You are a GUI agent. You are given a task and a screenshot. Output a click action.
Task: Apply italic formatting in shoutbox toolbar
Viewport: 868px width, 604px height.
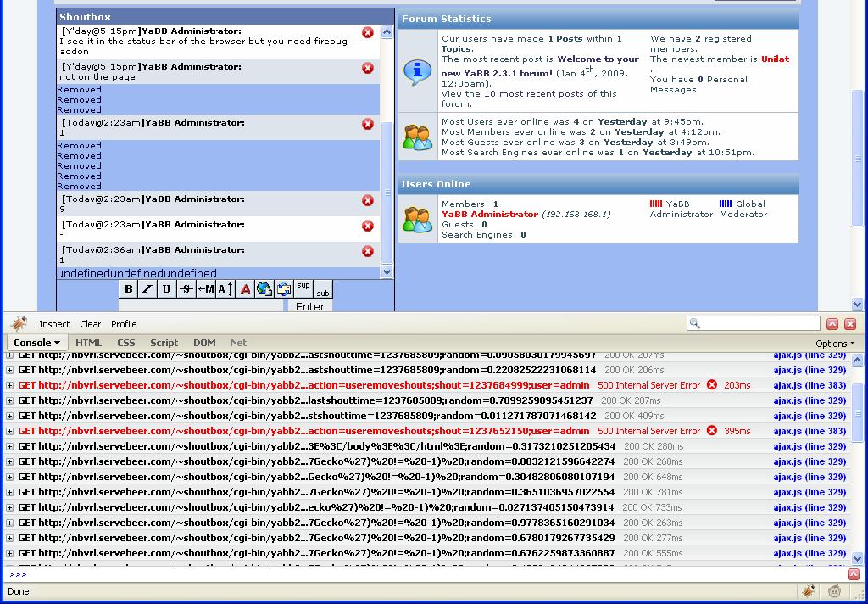147,289
